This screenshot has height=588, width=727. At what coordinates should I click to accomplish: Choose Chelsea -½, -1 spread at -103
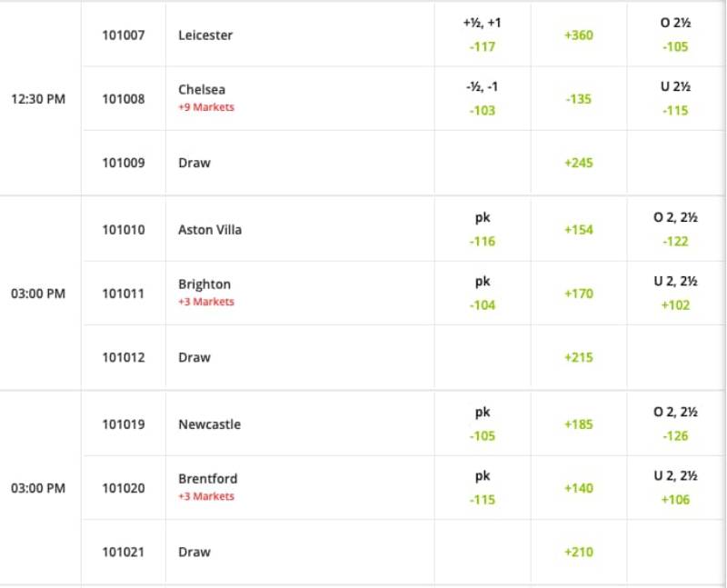[x=482, y=110]
